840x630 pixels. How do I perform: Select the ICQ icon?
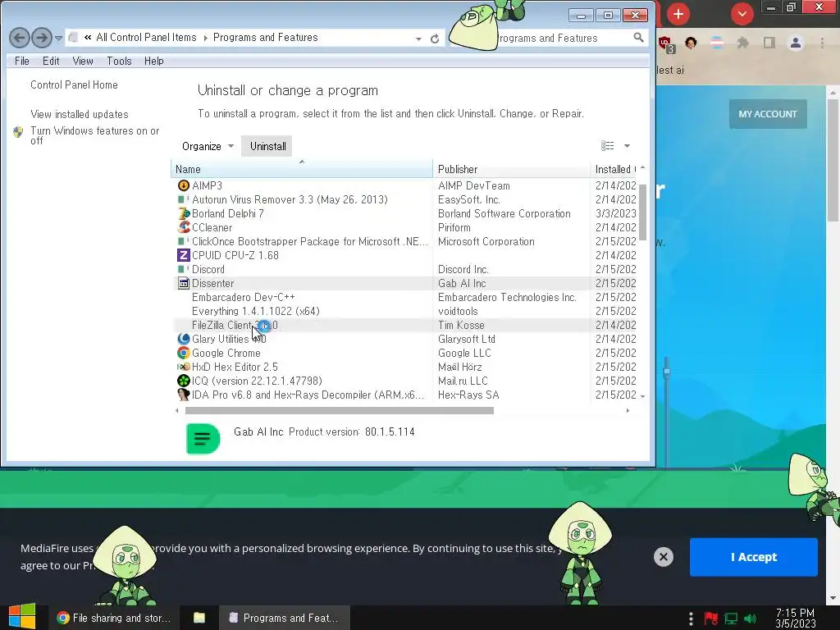(x=184, y=381)
